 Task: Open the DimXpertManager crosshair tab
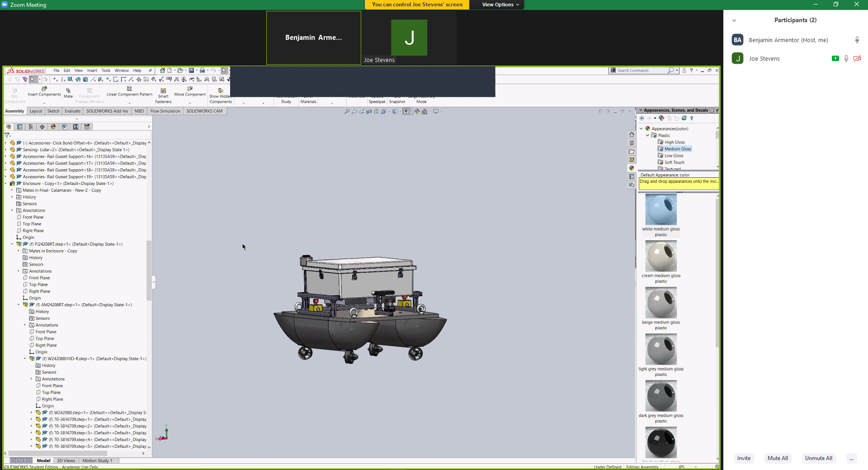coord(42,127)
